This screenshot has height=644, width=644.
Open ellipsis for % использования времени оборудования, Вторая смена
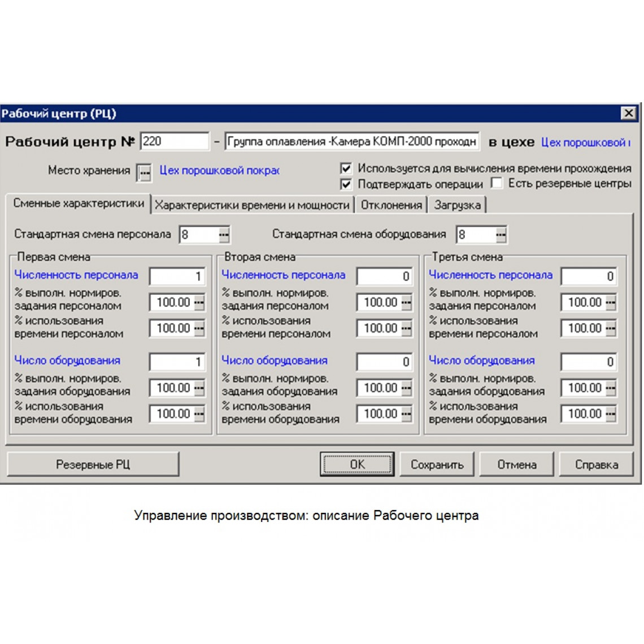tap(407, 414)
